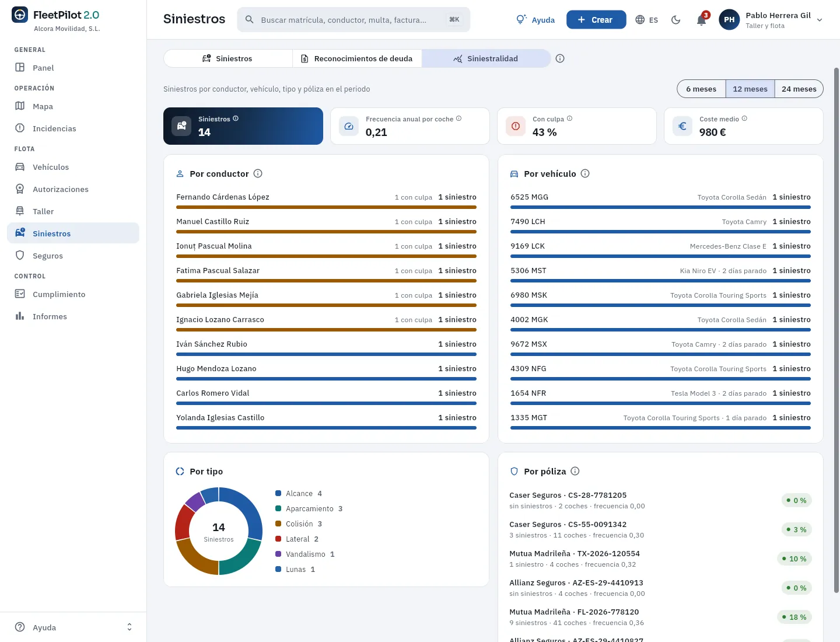Click Fernando Cárdenas López driver row

coord(326,200)
